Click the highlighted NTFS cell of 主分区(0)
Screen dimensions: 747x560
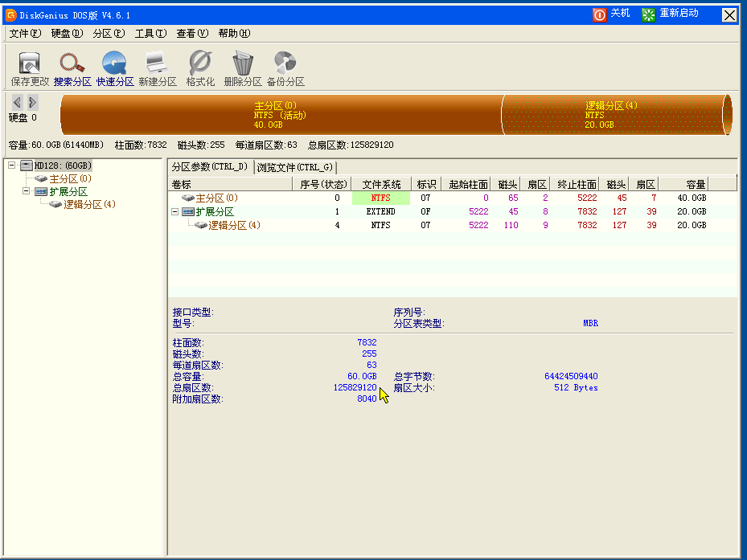point(381,198)
